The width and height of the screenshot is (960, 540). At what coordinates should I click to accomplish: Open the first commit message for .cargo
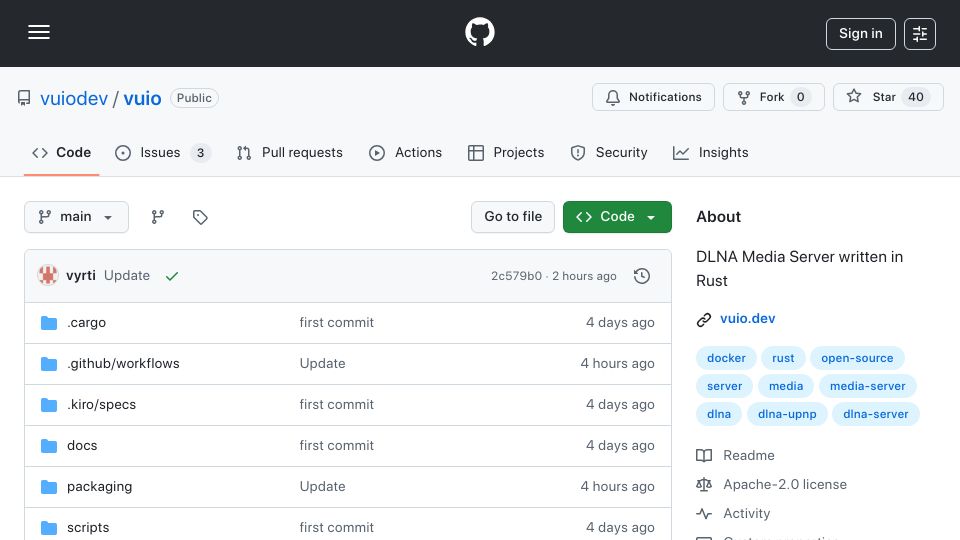(336, 323)
